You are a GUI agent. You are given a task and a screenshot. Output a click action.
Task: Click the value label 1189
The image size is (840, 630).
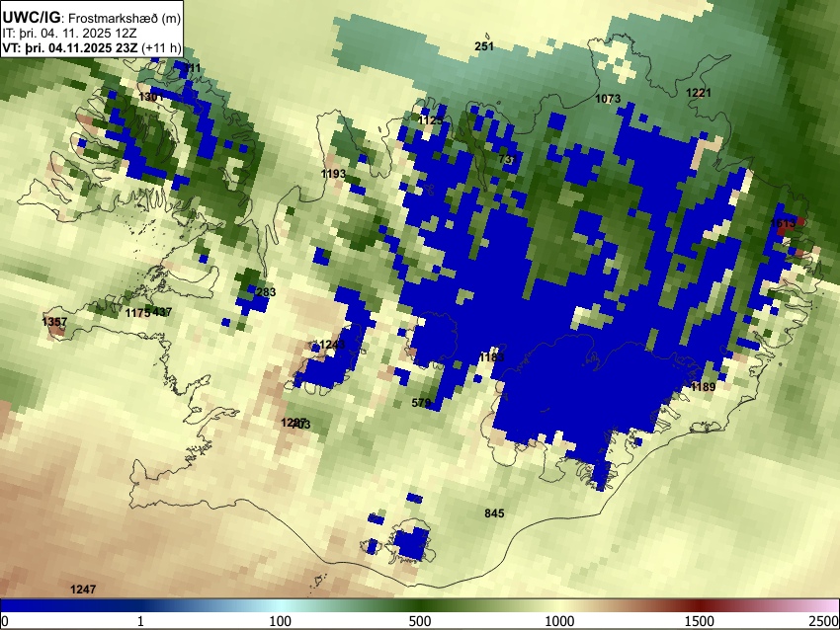703,387
